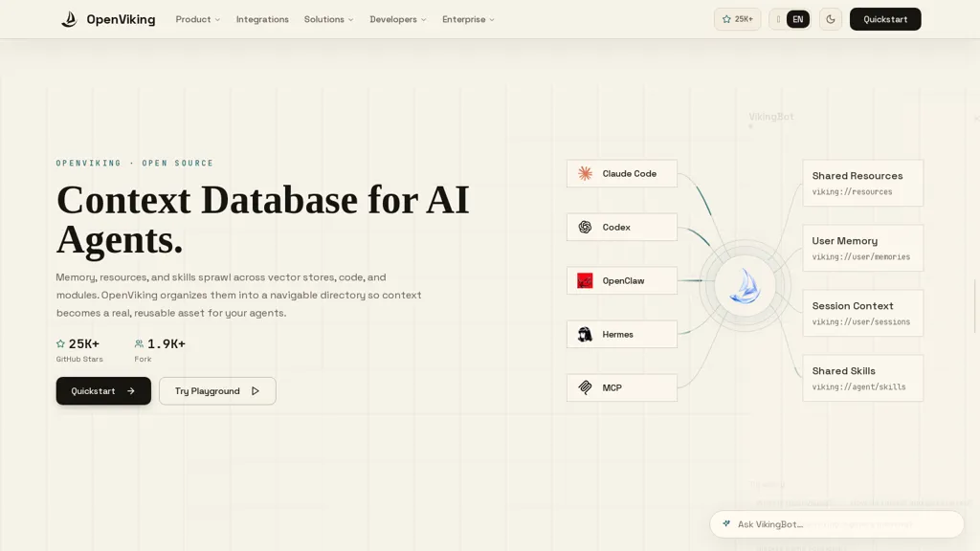Image resolution: width=980 pixels, height=551 pixels.
Task: Click the Play triangle icon in Try Playground
Action: [x=255, y=391]
